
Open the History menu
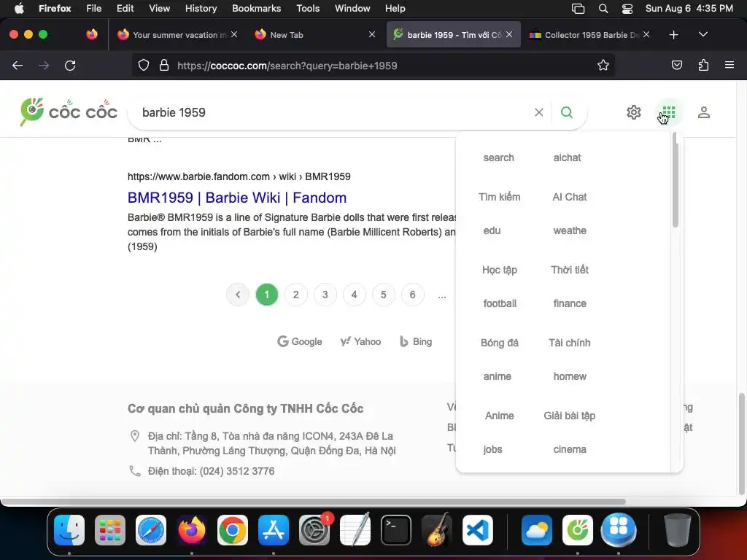pos(201,9)
